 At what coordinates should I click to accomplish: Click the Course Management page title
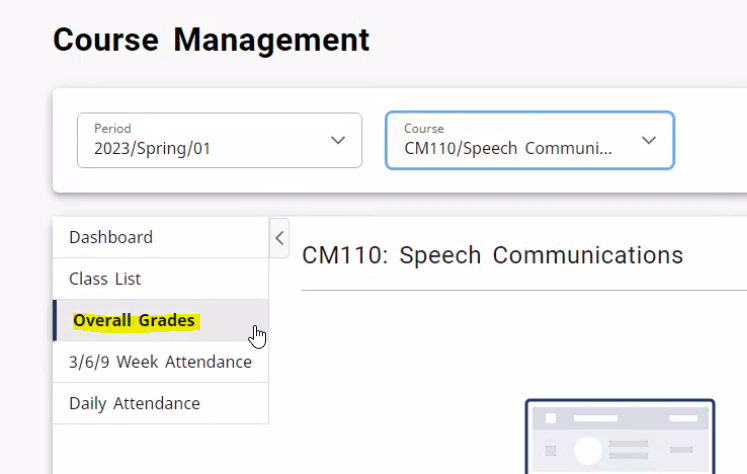(211, 40)
